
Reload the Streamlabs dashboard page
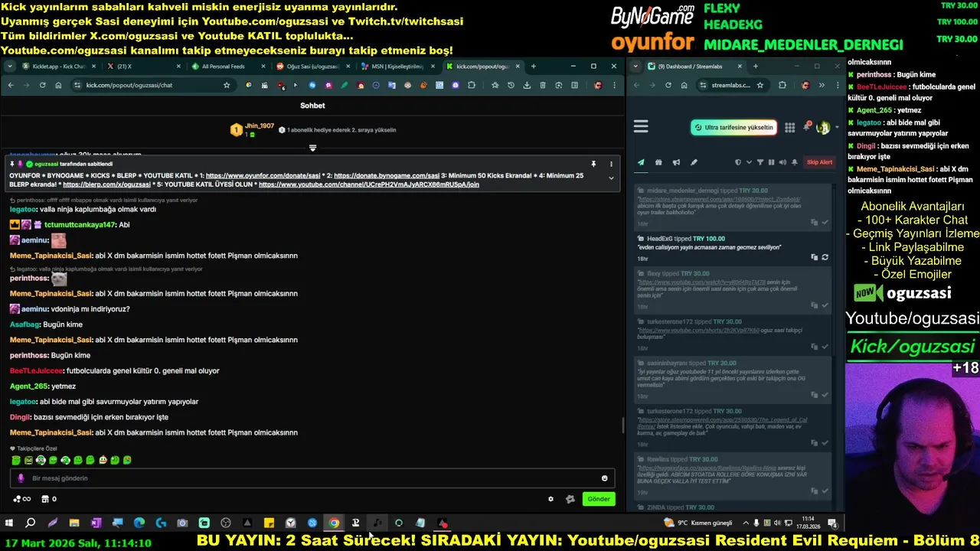tap(668, 85)
